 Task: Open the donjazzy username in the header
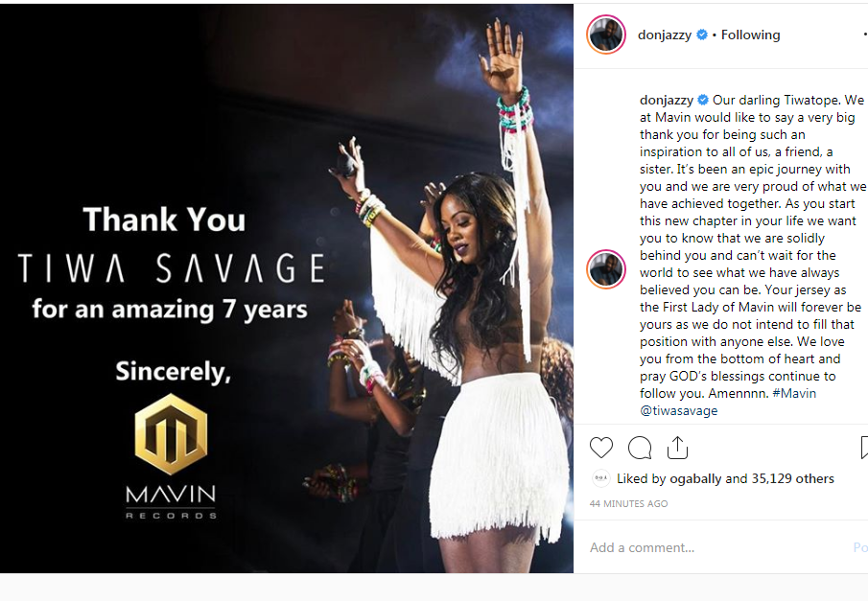[x=665, y=35]
